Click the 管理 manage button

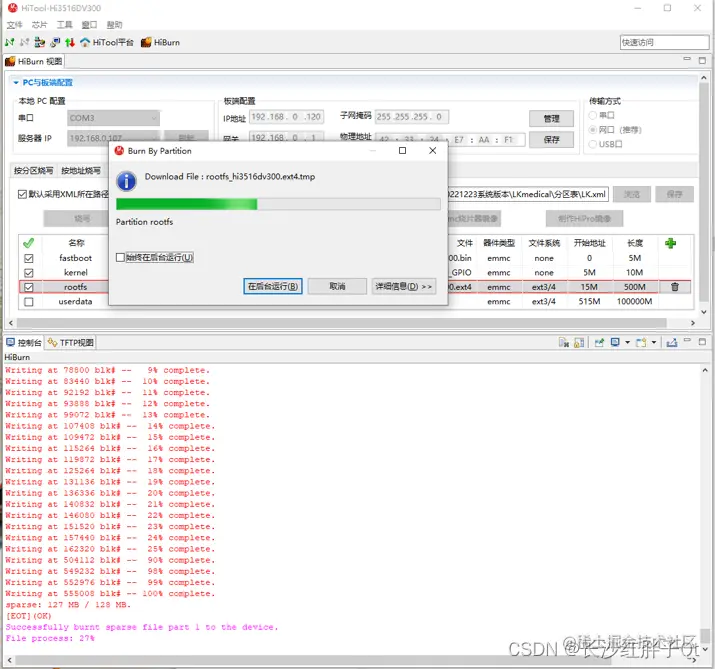point(551,119)
